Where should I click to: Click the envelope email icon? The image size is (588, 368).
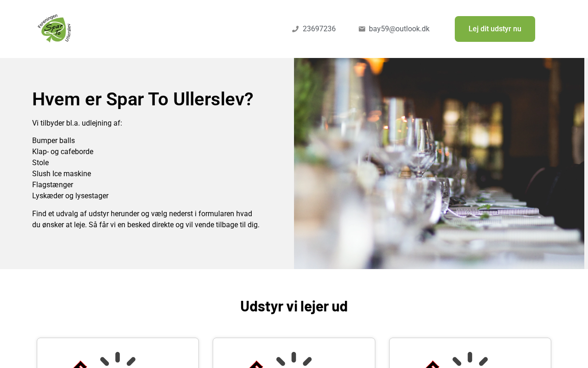pyautogui.click(x=362, y=29)
